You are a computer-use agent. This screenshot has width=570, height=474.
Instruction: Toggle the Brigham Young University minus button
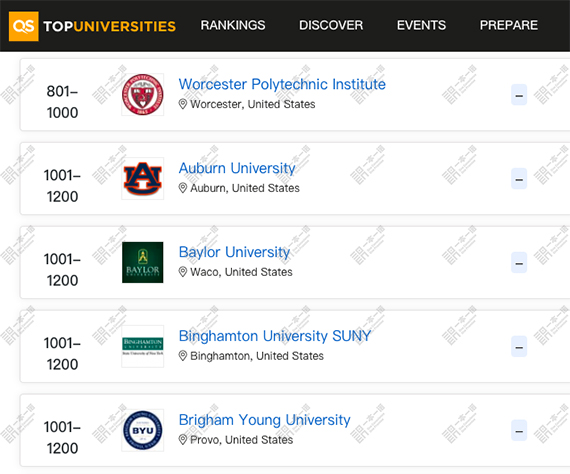tap(519, 431)
